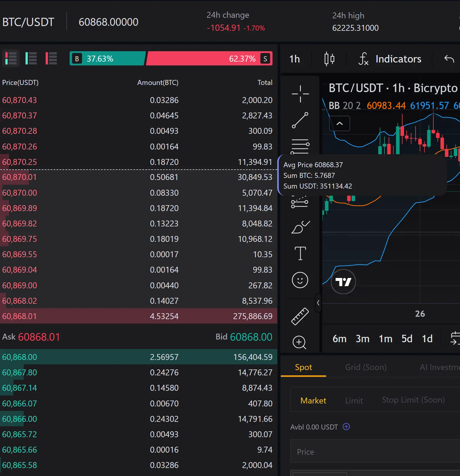460x476 pixels.
Task: Click the undo arrow in chart toolbar
Action: [449, 59]
